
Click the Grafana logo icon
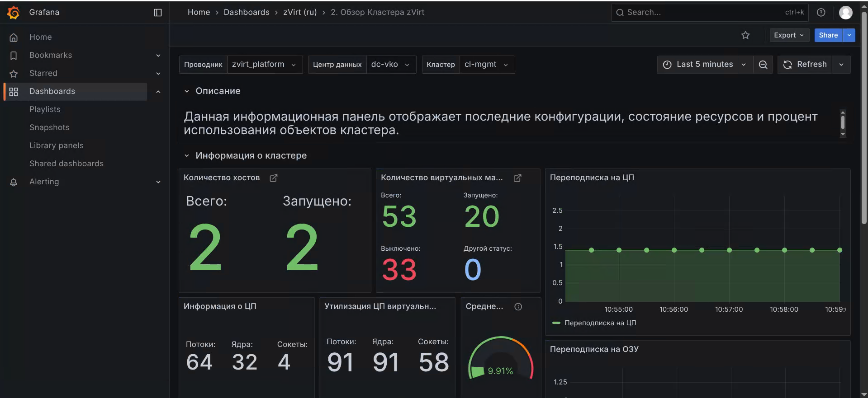pos(14,13)
